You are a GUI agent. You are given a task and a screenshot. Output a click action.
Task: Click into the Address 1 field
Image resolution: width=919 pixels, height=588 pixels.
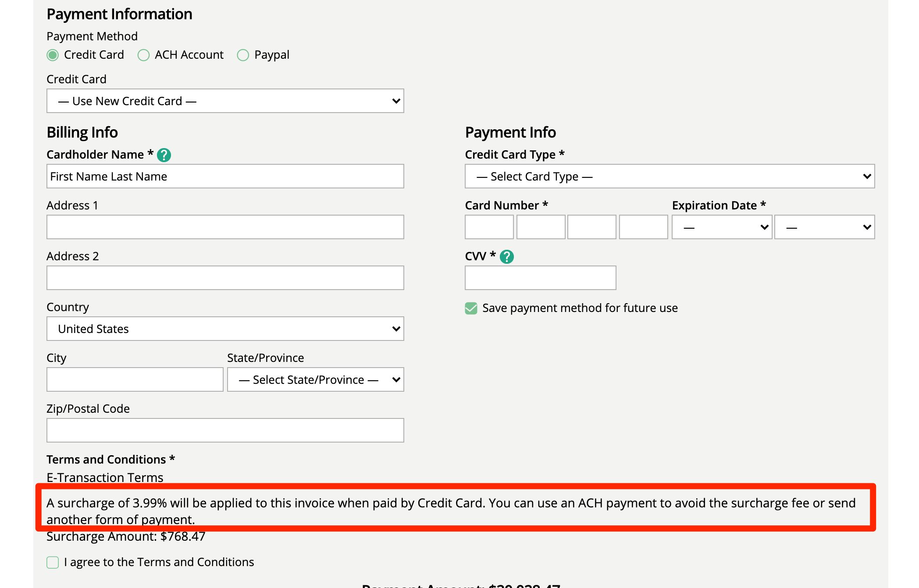(x=225, y=227)
